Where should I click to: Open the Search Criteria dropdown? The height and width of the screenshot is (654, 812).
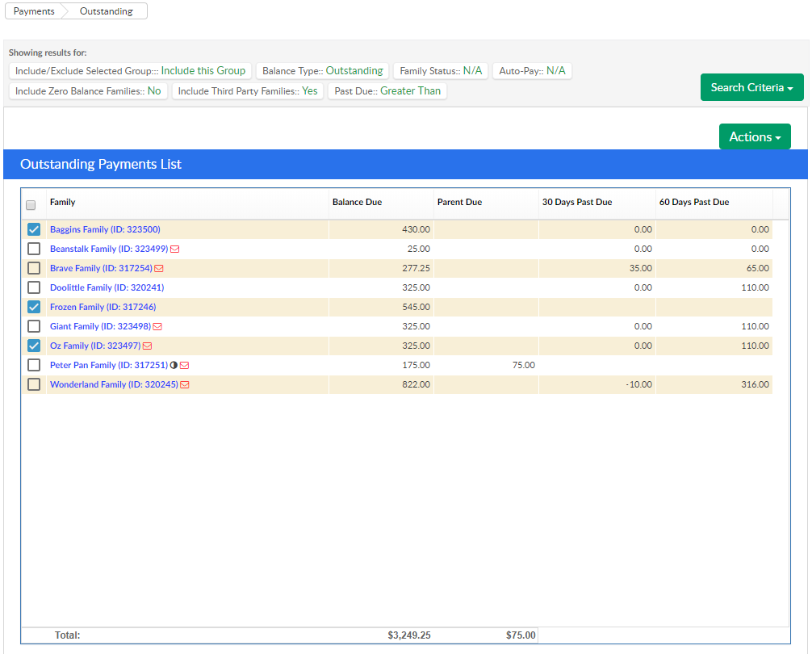click(x=751, y=87)
